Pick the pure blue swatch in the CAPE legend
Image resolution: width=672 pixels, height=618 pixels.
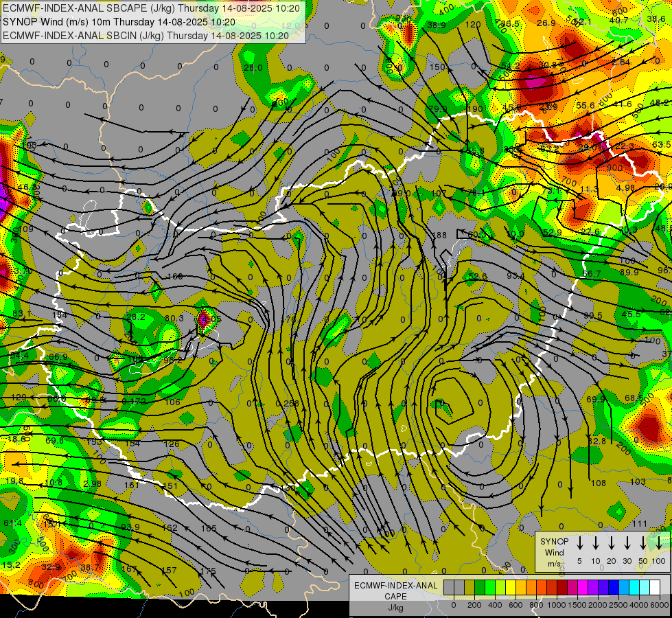coord(613,588)
